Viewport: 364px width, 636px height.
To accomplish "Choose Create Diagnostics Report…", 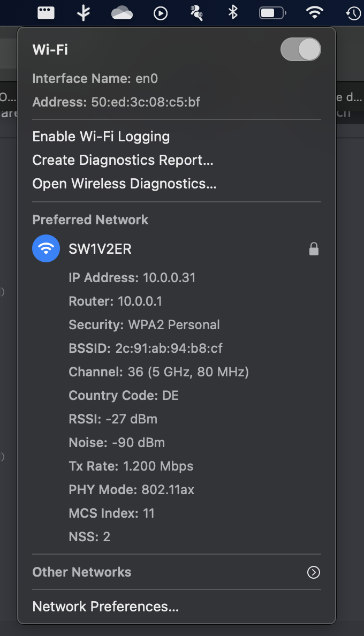I will [x=123, y=160].
